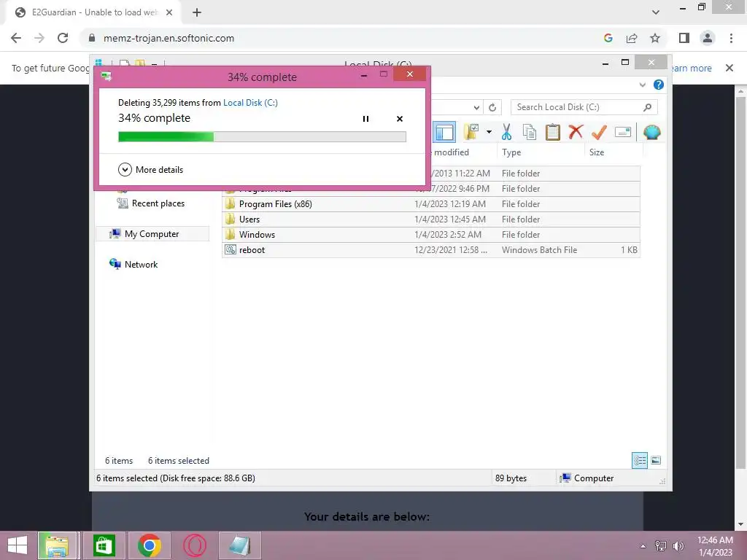Screen dimensions: 747x560
Task: Open a new Chrome tab
Action: click(x=197, y=12)
